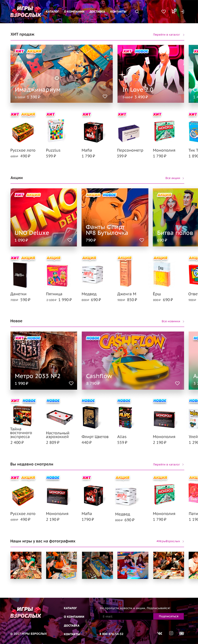Click the E-mail subscription field
The width and height of the screenshot is (198, 644).
(x=126, y=616)
